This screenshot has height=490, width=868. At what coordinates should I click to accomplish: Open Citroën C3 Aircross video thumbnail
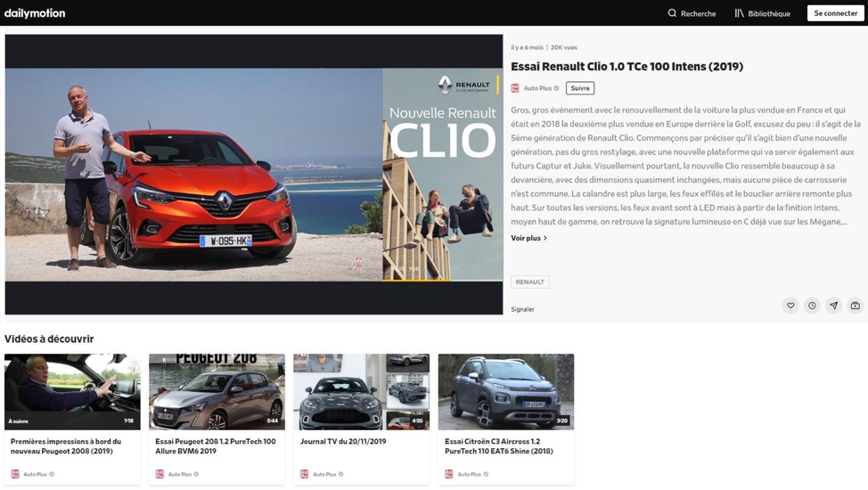coord(506,392)
